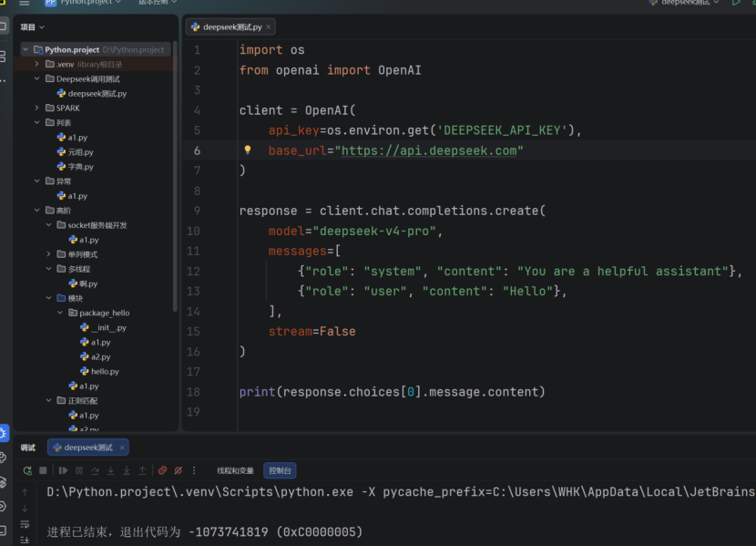The width and height of the screenshot is (756, 546).
Task: Open the Python.project switcher dropdown
Action: pyautogui.click(x=83, y=3)
